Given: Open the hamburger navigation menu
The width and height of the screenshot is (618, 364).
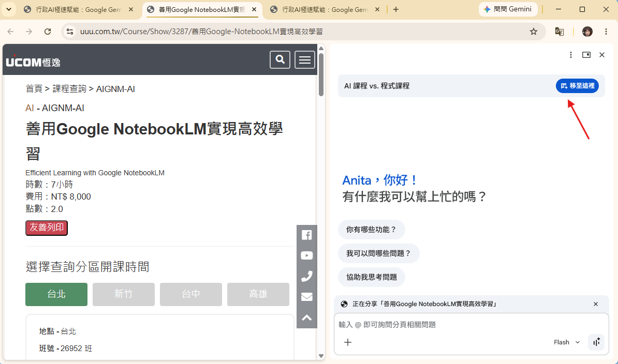Looking at the screenshot, I should point(305,59).
